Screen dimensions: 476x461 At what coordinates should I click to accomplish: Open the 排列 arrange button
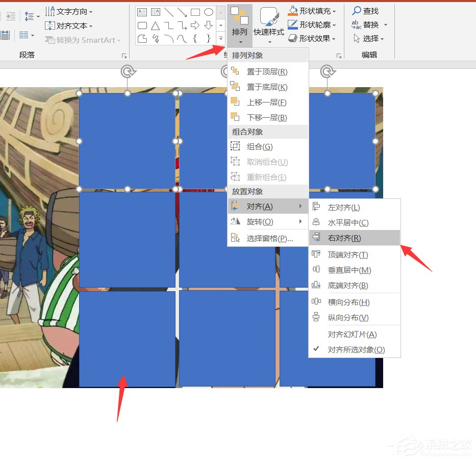click(x=239, y=25)
